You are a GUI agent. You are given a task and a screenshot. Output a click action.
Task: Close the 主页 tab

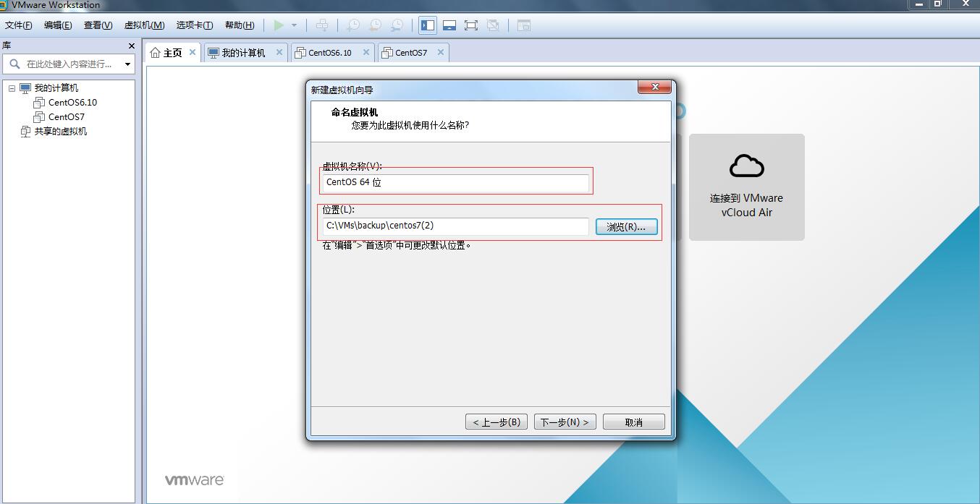pyautogui.click(x=193, y=52)
